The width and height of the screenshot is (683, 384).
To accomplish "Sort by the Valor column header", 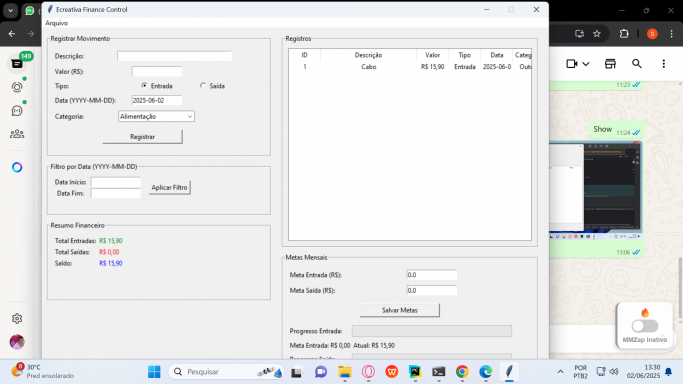I will pos(433,55).
